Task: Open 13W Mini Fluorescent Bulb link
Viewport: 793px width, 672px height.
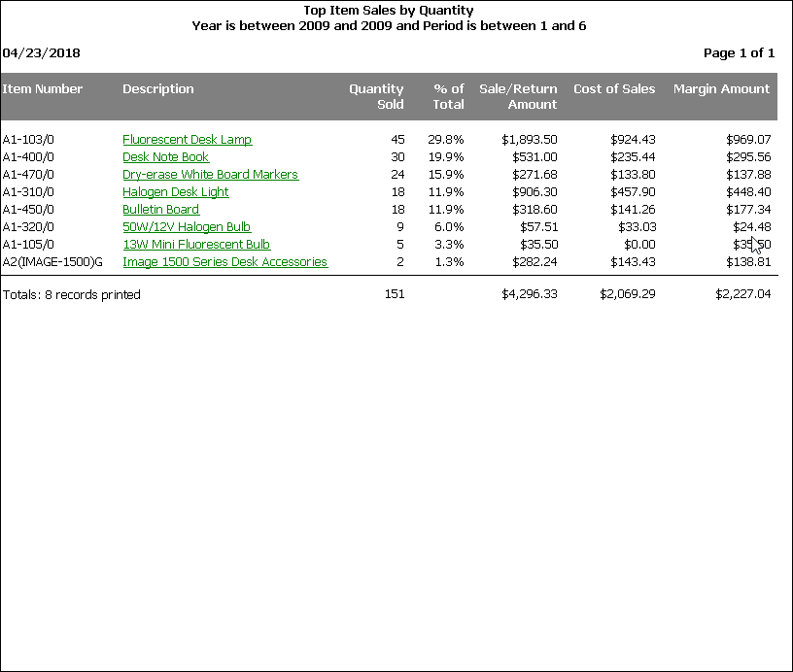Action: [x=195, y=245]
